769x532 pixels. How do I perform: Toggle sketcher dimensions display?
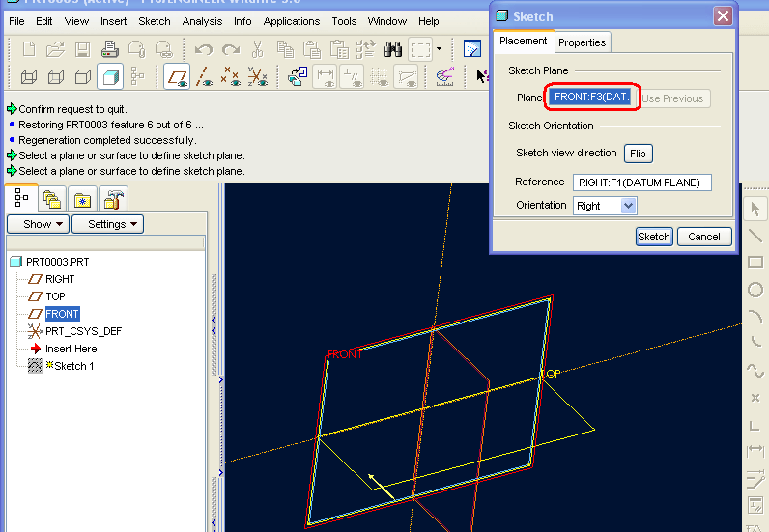point(325,77)
